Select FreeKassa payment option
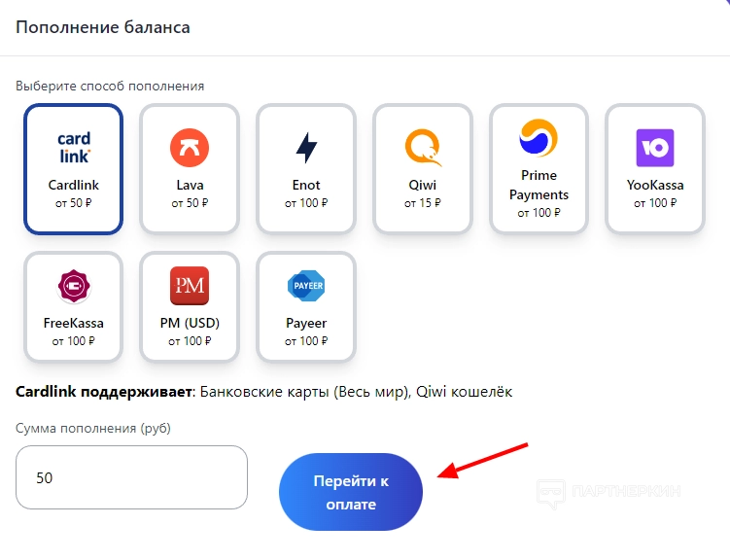This screenshot has height=560, width=730. coord(74,323)
